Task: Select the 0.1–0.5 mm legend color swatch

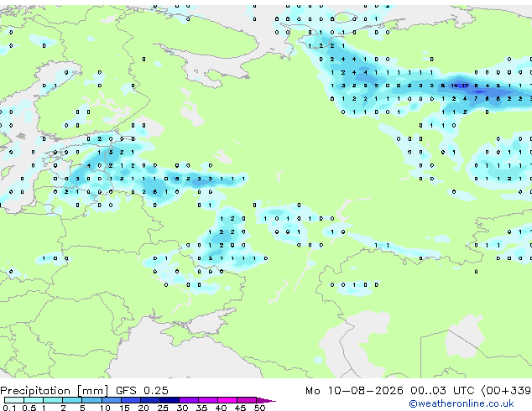Action: [x=14, y=400]
